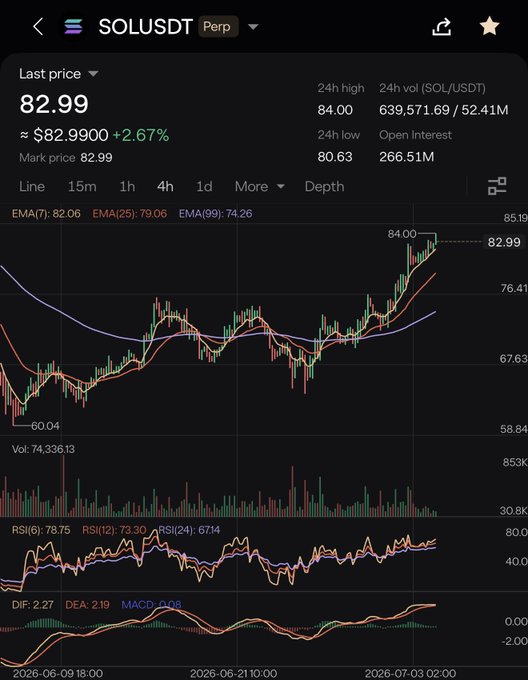Tap the 67.63 price axis label
This screenshot has height=680, width=528.
[x=514, y=359]
